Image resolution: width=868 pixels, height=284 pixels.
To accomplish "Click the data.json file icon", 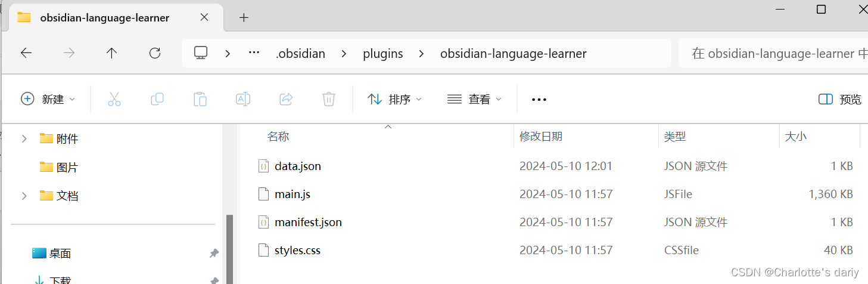I will (263, 166).
